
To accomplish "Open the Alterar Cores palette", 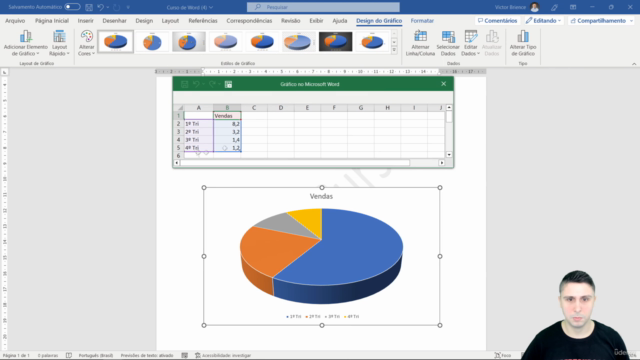I will click(x=87, y=43).
